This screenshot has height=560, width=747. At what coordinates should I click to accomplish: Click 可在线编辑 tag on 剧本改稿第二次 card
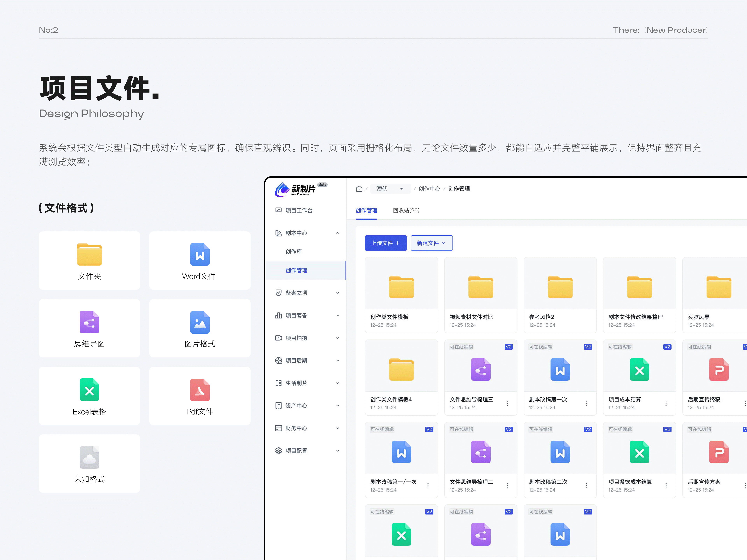tap(541, 429)
